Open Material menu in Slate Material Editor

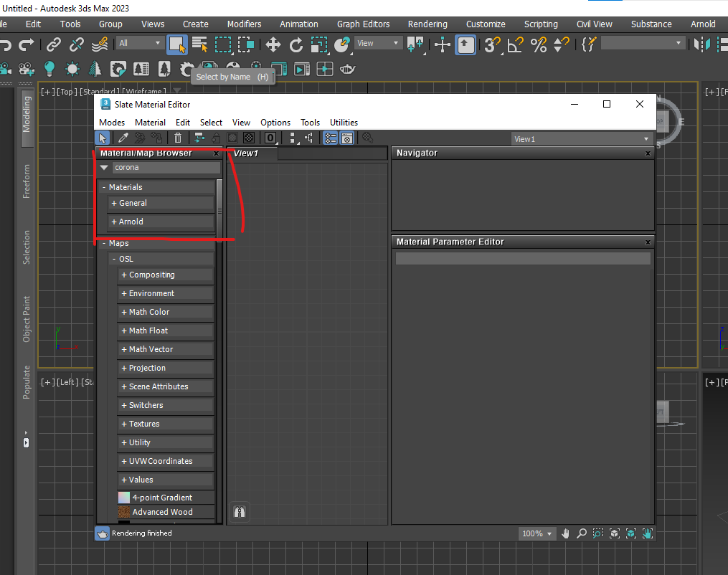pos(150,123)
